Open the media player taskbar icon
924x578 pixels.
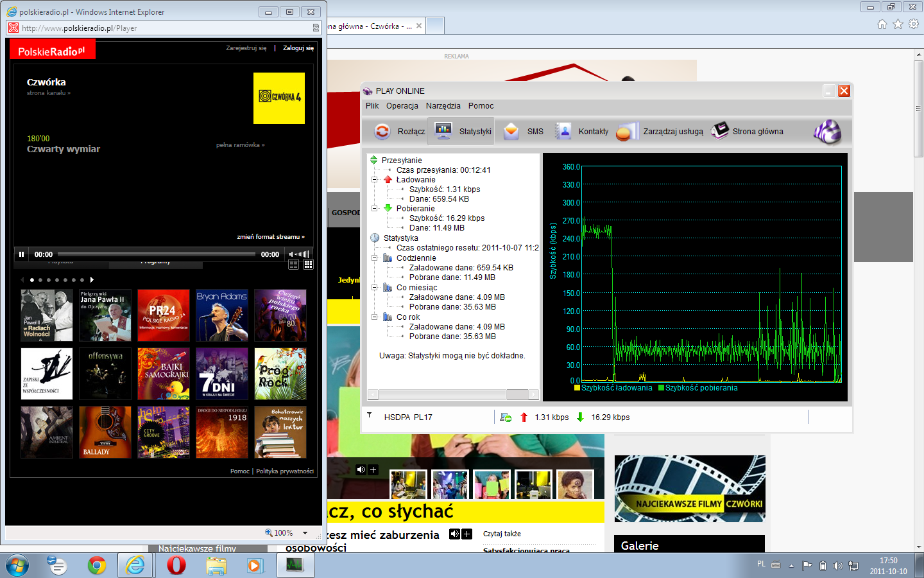click(255, 565)
